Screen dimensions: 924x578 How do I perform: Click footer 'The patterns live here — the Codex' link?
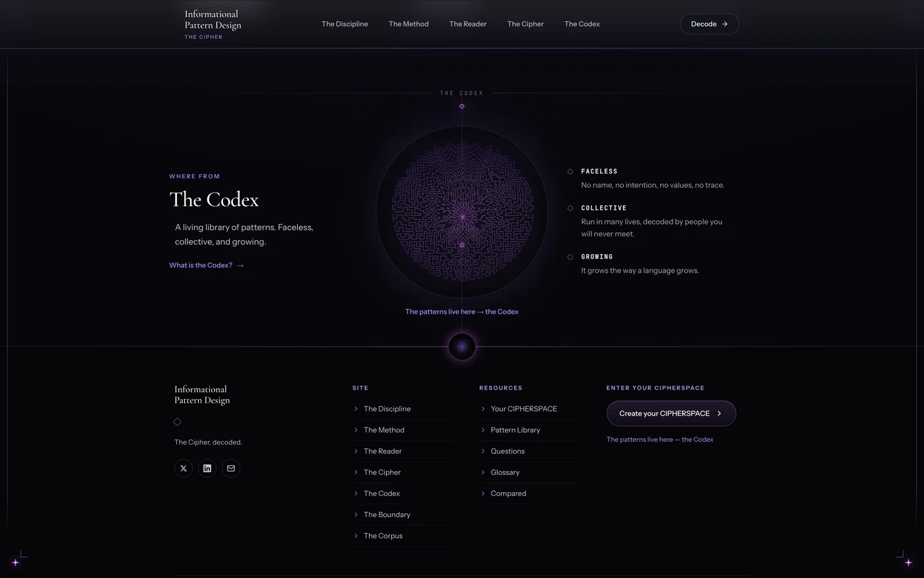tap(660, 439)
